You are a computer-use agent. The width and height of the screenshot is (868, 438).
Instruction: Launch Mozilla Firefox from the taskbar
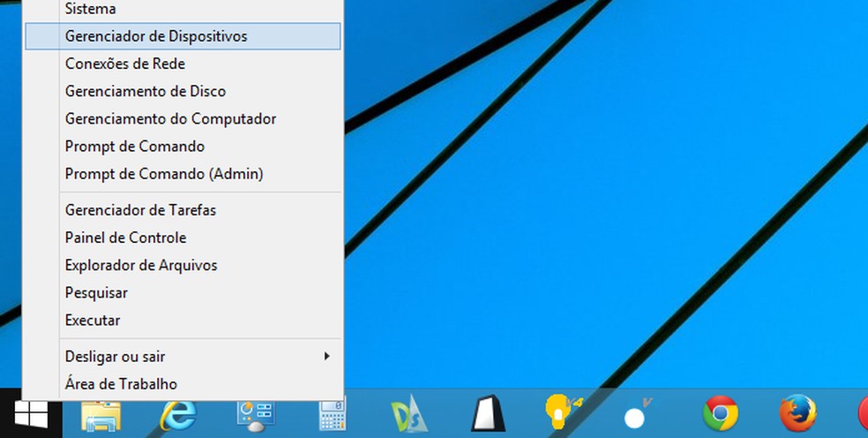pos(797,413)
